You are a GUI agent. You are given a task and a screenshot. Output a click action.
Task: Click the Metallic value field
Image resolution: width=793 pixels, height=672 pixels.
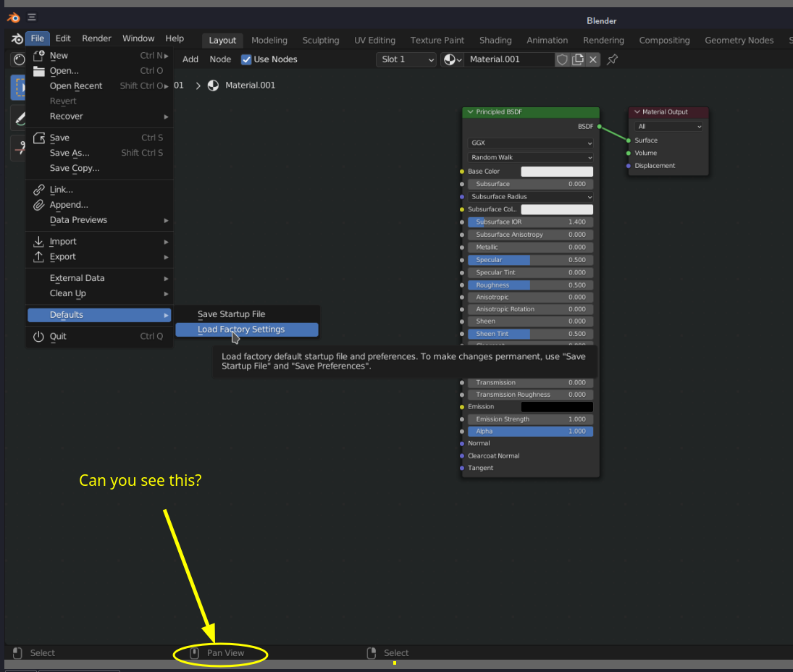pos(530,247)
